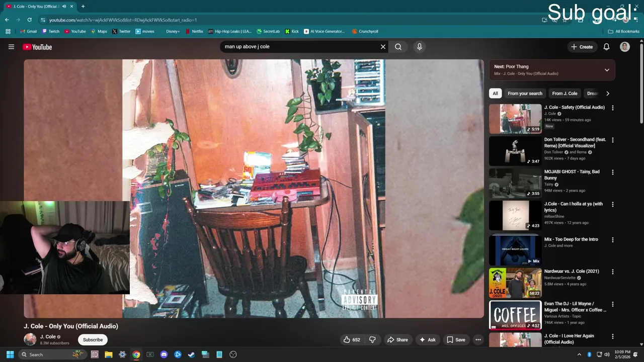Image resolution: width=644 pixels, height=362 pixels.
Task: Open options for Mix - Too Deep for the Intro
Action: point(612,239)
